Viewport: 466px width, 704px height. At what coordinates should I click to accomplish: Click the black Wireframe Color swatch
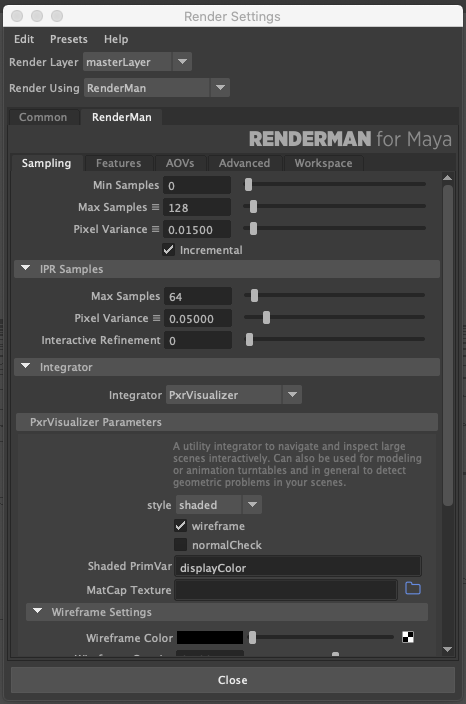click(210, 637)
